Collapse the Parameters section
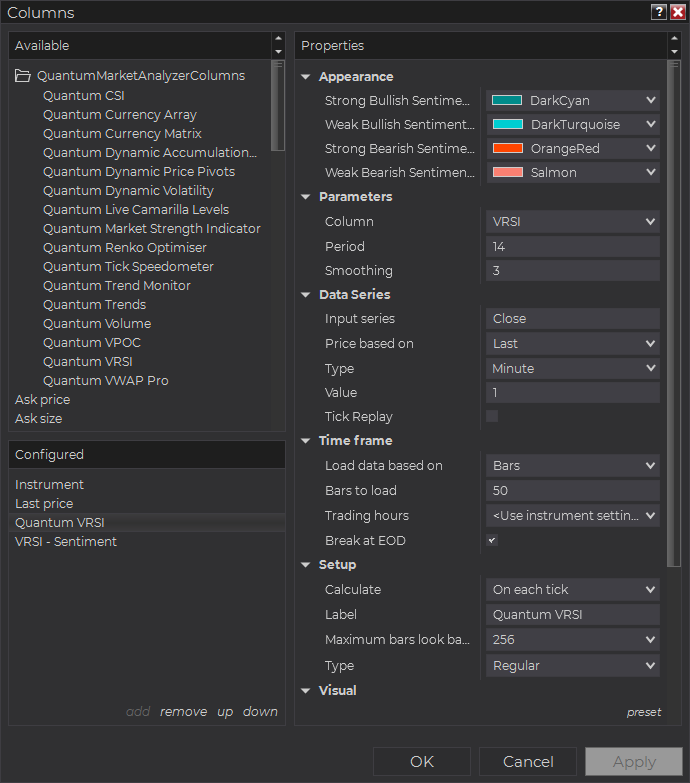The image size is (690, 783). tap(306, 197)
